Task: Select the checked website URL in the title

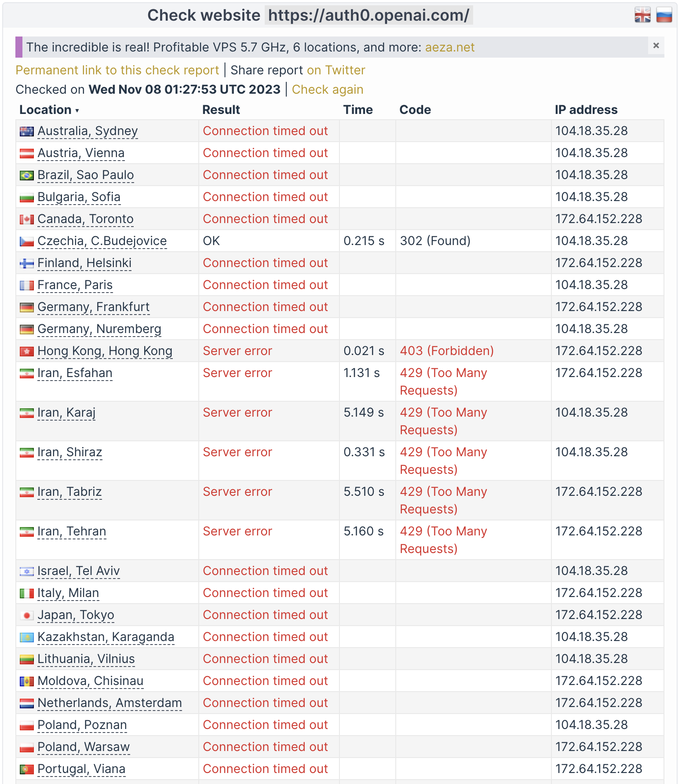Action: [x=368, y=15]
